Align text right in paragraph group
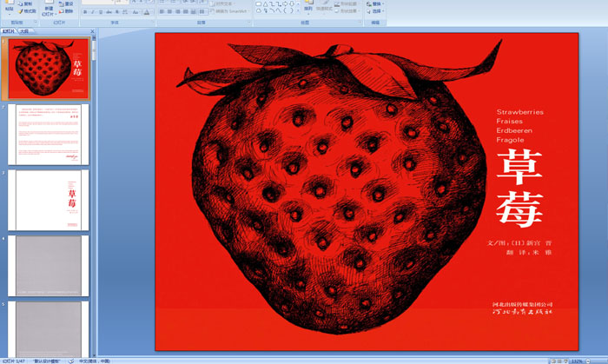 pyautogui.click(x=177, y=11)
